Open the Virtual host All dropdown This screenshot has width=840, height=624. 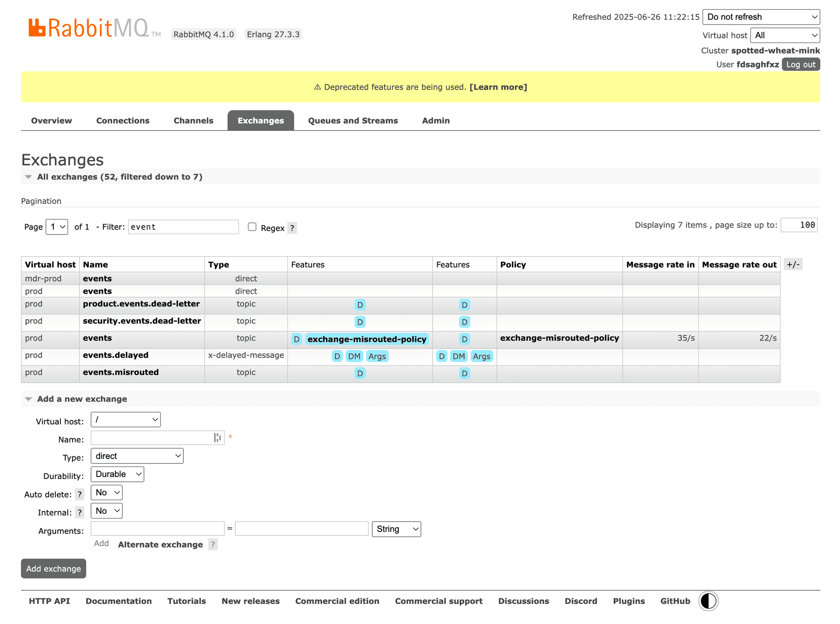click(785, 35)
